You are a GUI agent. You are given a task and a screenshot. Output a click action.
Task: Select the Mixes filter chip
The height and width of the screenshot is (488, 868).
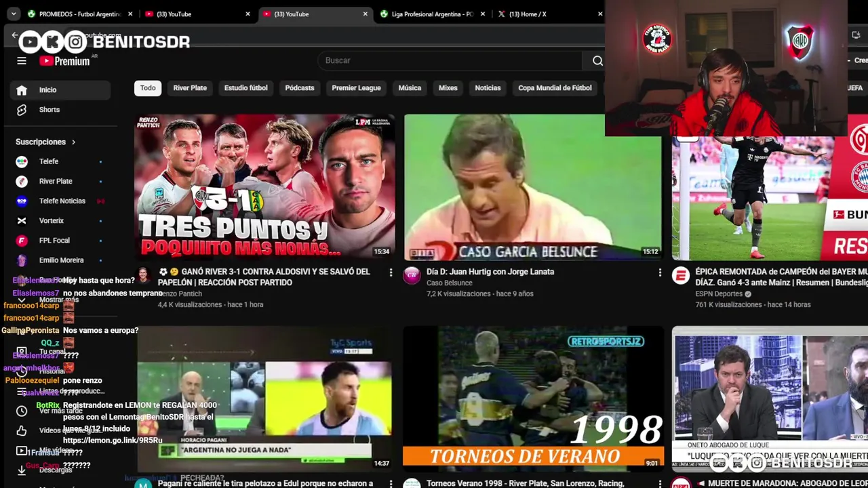[448, 88]
